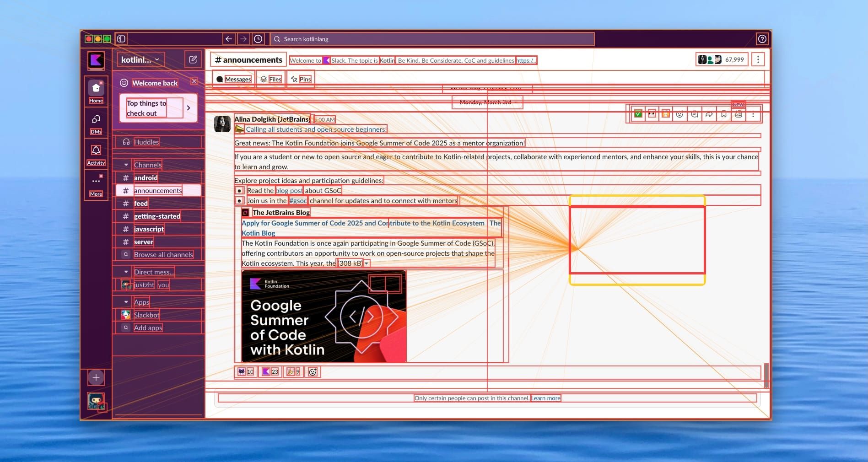The height and width of the screenshot is (462, 868).
Task: Open the kotlinl... workspace dropdown
Action: (x=141, y=59)
